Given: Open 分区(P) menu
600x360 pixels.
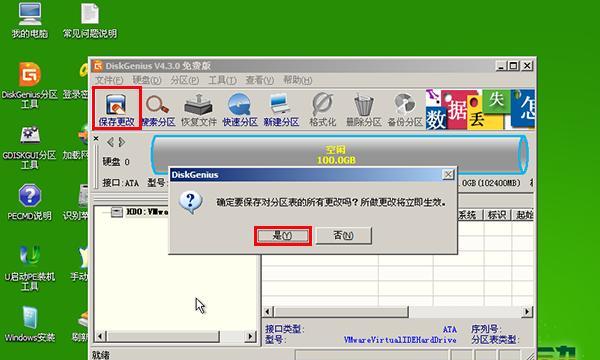Looking at the screenshot, I should click(x=184, y=80).
